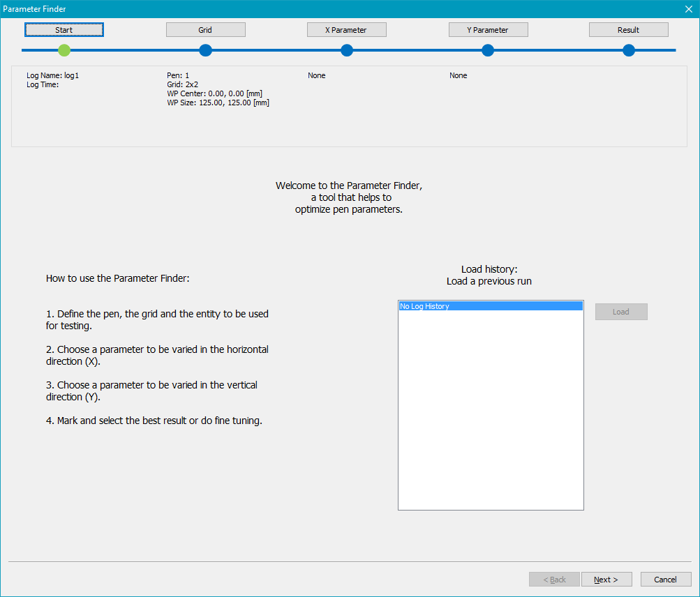Select the blue dot under Grid

click(205, 50)
